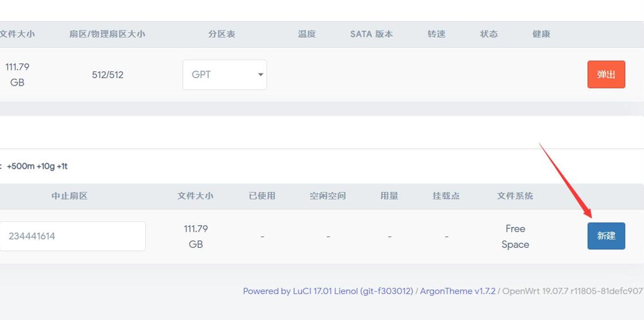Focus the 中止扇区 input field showing 234441614
Screen dimensions: 644x320
[73, 236]
